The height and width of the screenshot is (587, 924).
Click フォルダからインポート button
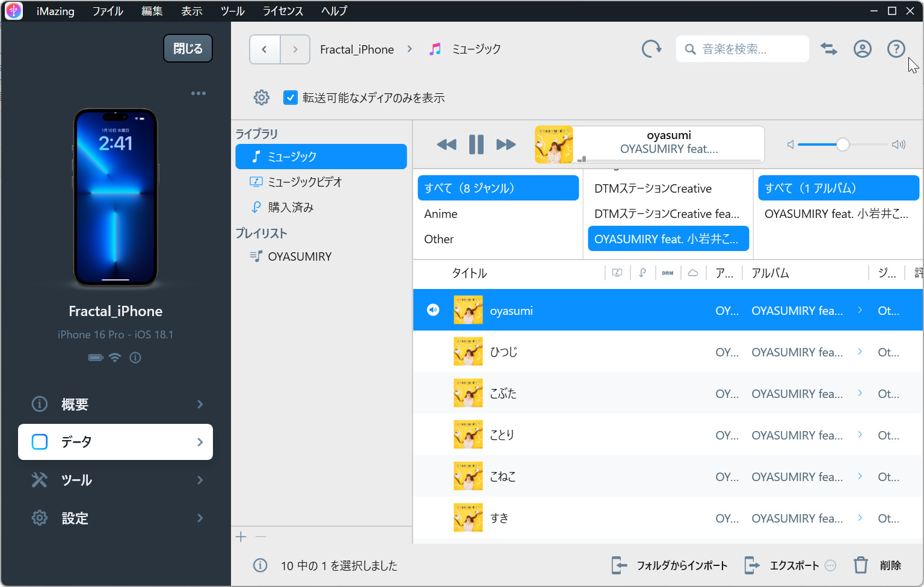coord(670,565)
